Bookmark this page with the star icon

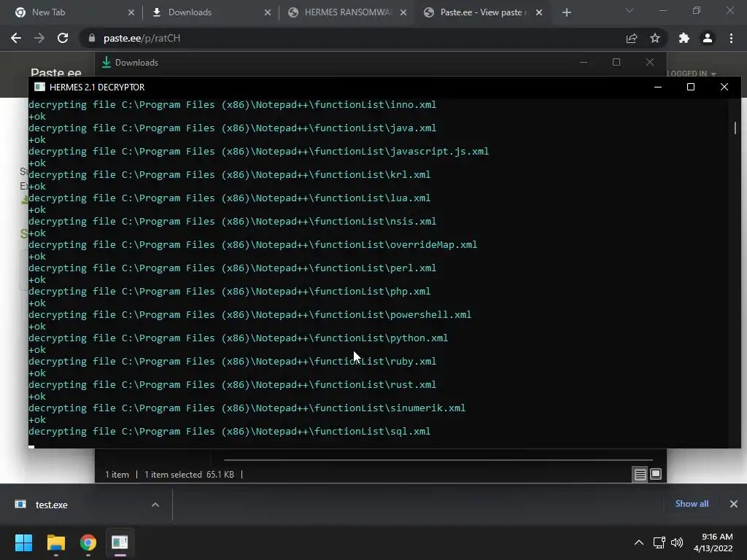tap(655, 38)
